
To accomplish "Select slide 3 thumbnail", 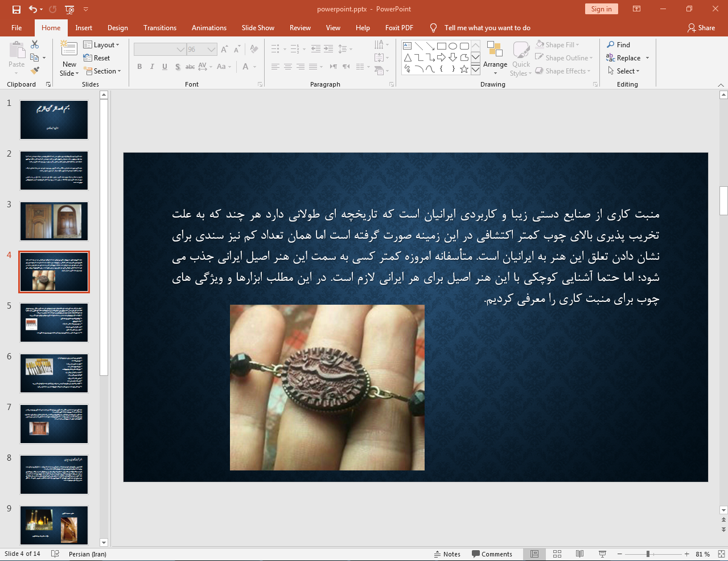I will coord(54,221).
